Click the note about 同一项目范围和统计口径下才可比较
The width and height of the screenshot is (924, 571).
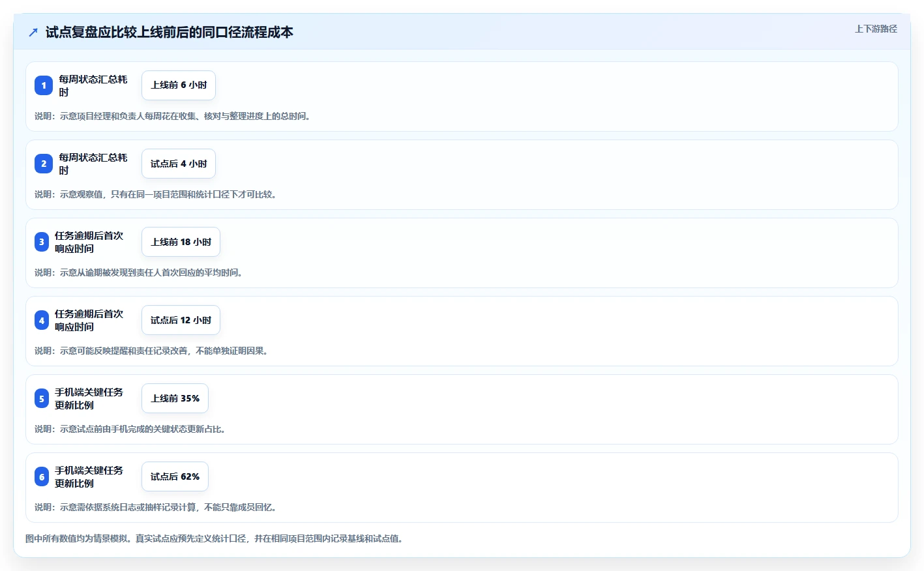(157, 194)
